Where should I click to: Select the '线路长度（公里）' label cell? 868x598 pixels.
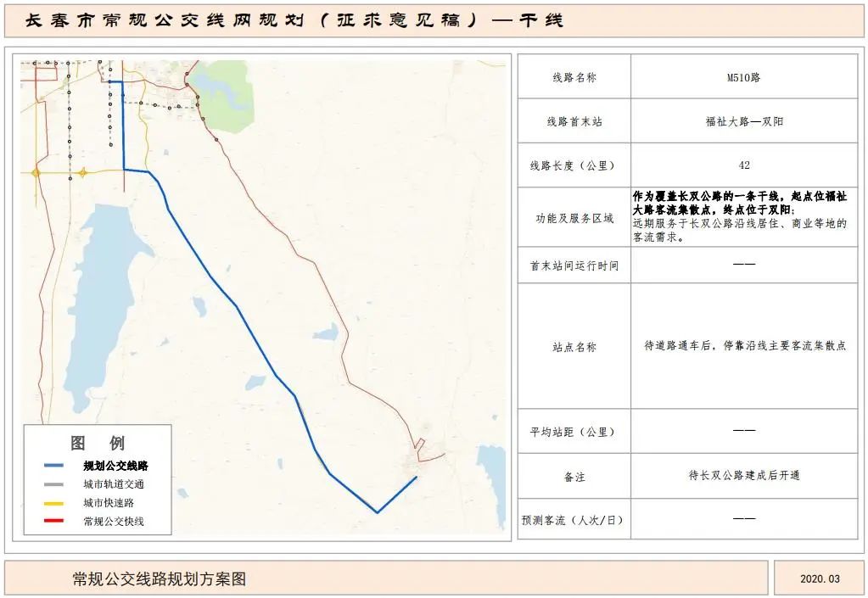pos(574,165)
